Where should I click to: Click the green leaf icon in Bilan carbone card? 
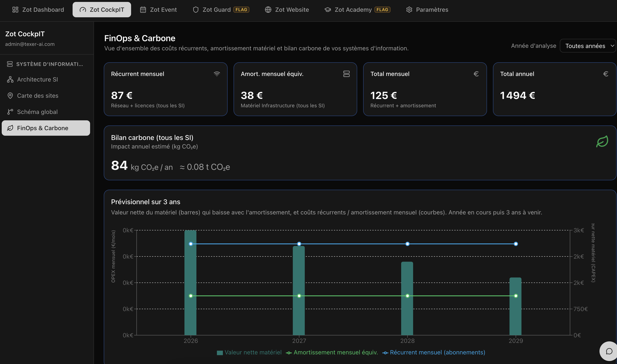coord(602,141)
